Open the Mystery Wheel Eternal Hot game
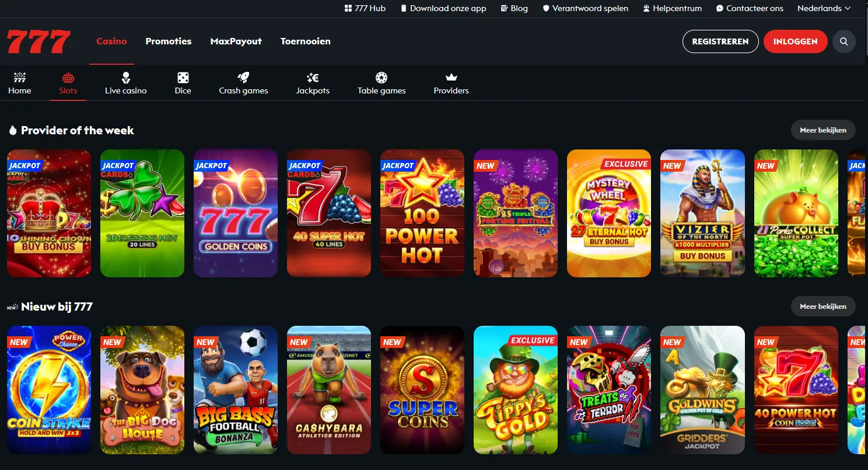Screen dimensions: 868x470 (609, 213)
